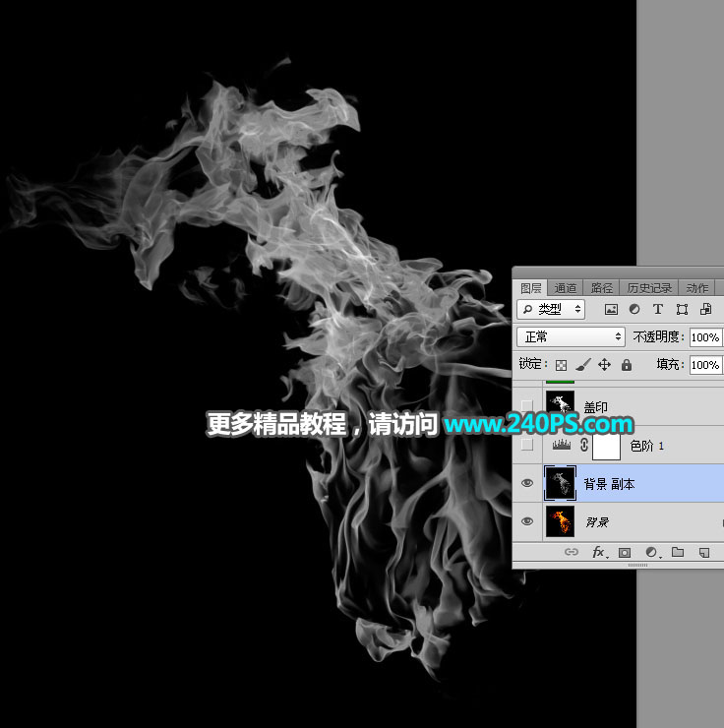Hide the 背景 layer eye icon
Image resolution: width=724 pixels, height=728 pixels.
[x=527, y=521]
